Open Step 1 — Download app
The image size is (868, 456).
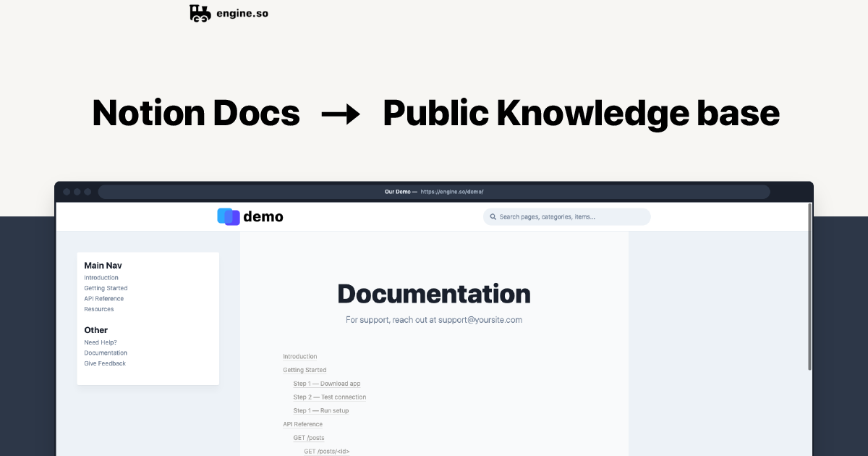[x=327, y=383]
